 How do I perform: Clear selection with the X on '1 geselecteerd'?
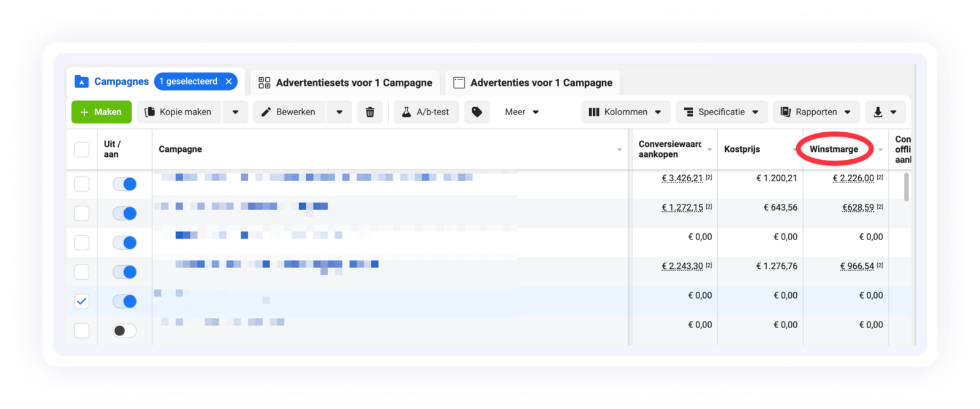pos(228,81)
